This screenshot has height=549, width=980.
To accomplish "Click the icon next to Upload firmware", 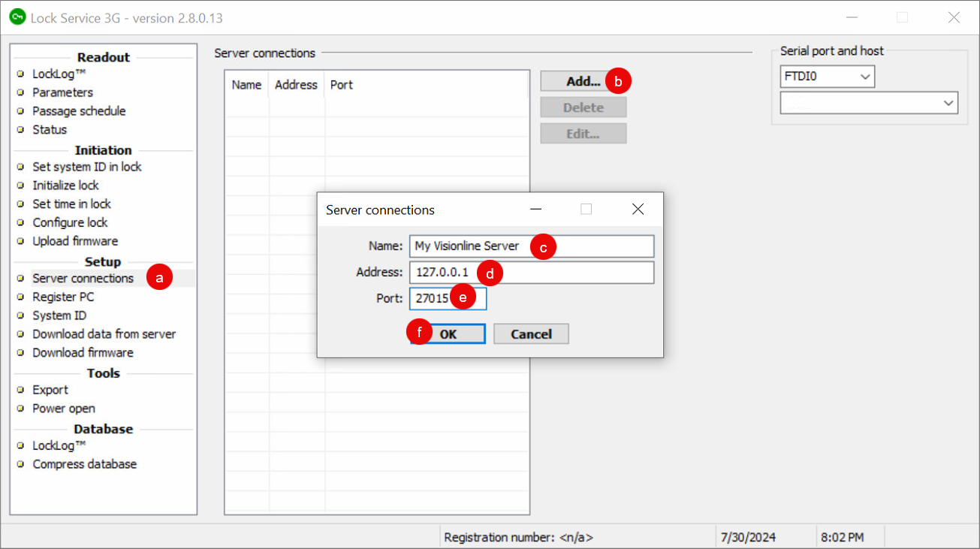I will pos(19,241).
